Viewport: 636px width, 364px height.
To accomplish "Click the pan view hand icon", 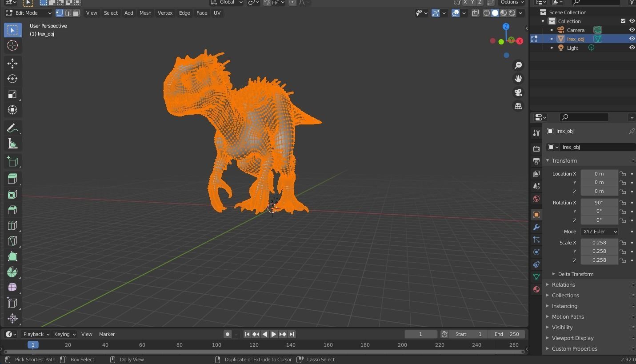I will 518,79.
